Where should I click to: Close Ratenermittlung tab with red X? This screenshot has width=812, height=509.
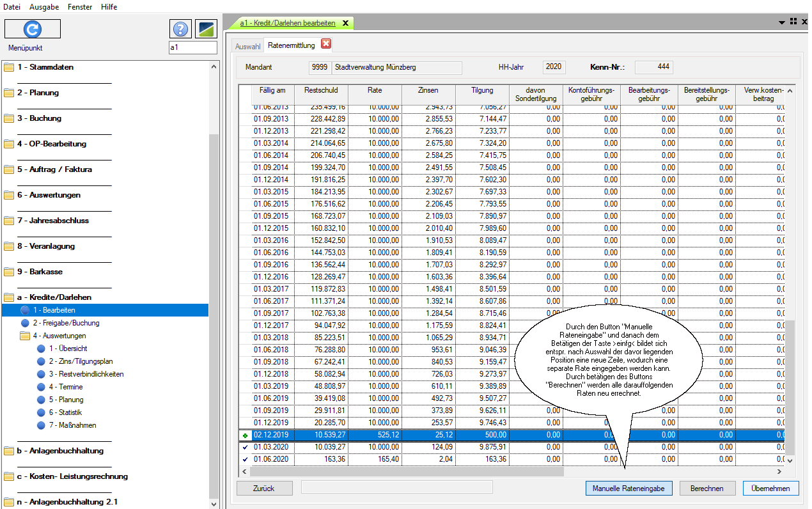[x=326, y=44]
